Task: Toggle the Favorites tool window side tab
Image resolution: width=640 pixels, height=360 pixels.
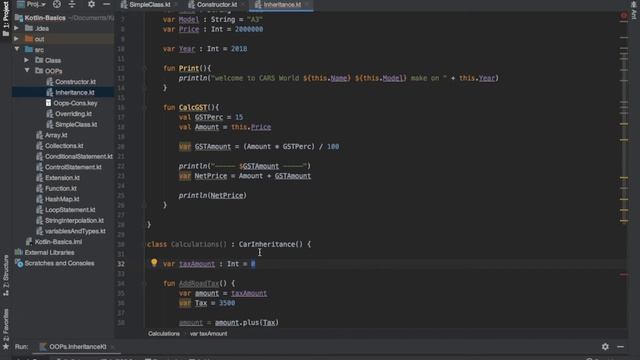Action: [6, 329]
